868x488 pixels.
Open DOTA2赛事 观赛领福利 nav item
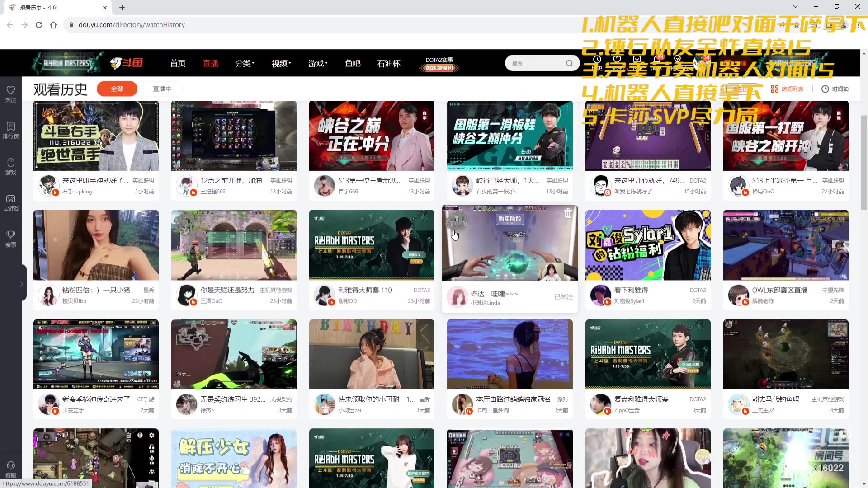click(x=439, y=64)
